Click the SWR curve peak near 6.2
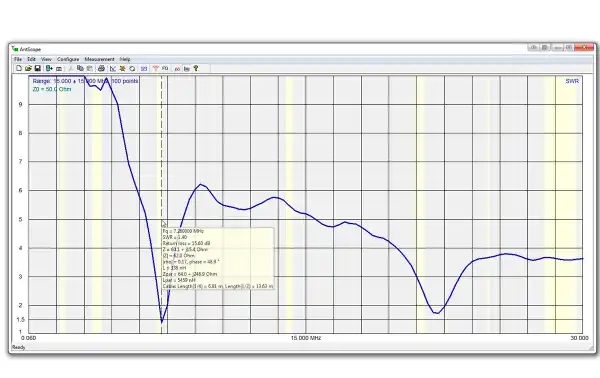 click(x=201, y=184)
